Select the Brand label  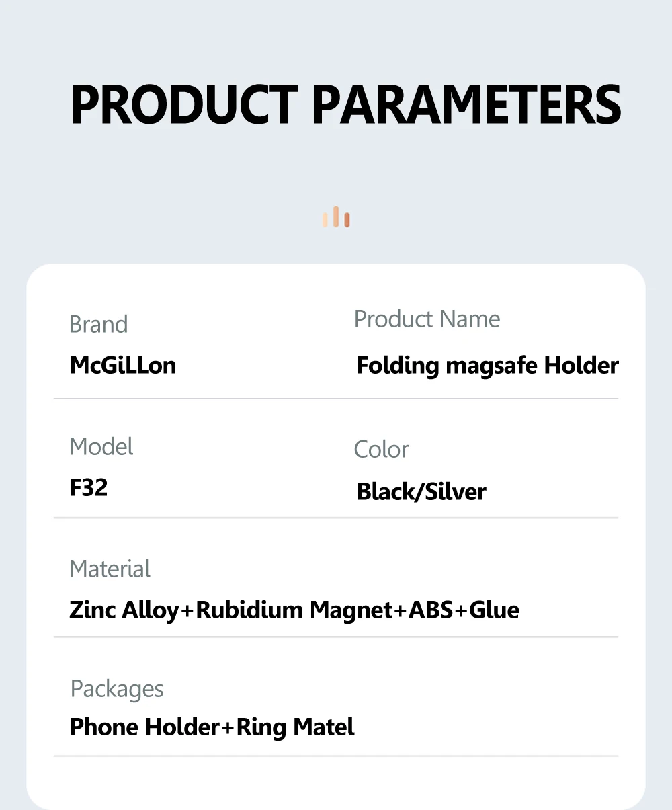tap(98, 325)
